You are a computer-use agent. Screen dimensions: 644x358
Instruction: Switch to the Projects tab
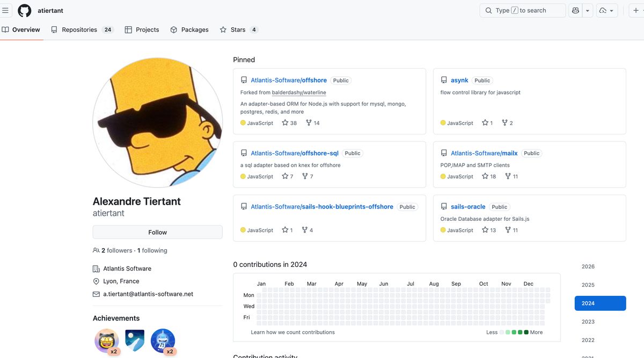point(142,29)
